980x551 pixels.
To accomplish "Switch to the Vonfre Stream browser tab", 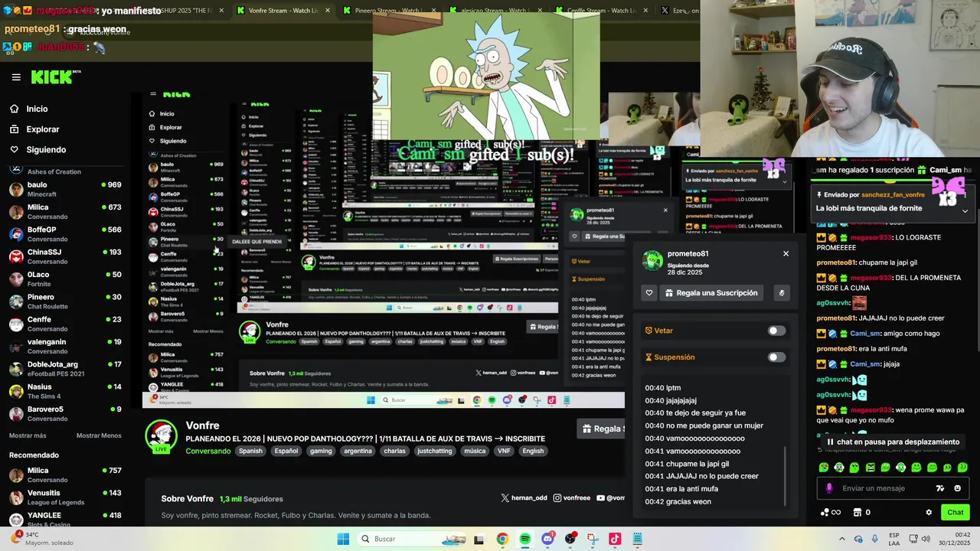I will (x=284, y=11).
